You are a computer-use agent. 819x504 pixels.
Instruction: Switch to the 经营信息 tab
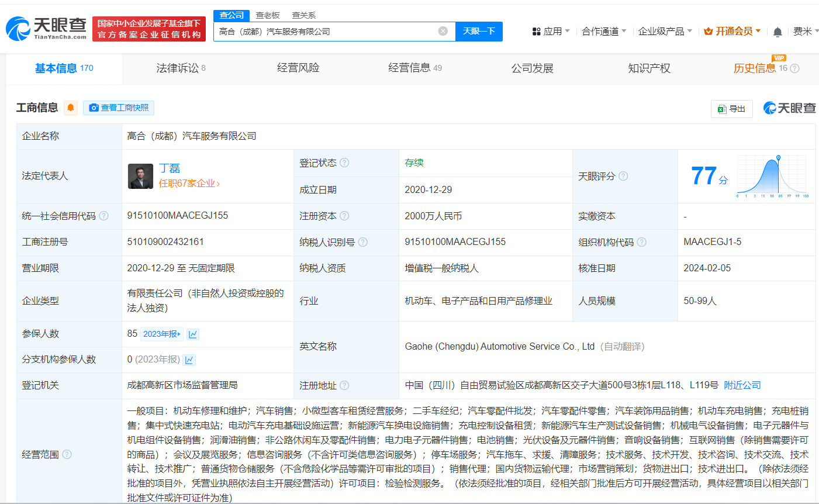[410, 67]
